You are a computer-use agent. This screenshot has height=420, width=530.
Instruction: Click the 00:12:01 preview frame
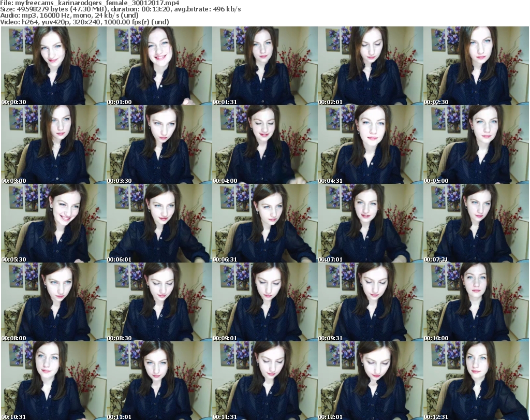371,381
